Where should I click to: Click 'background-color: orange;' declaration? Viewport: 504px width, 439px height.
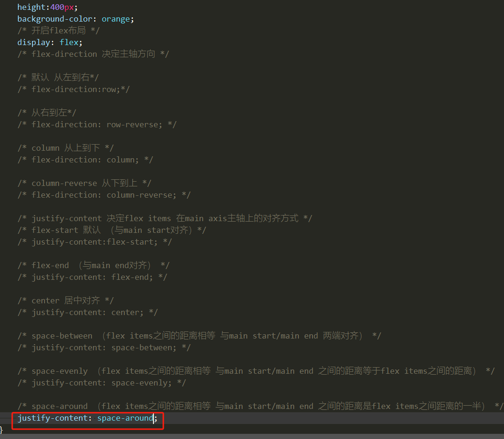pos(76,19)
